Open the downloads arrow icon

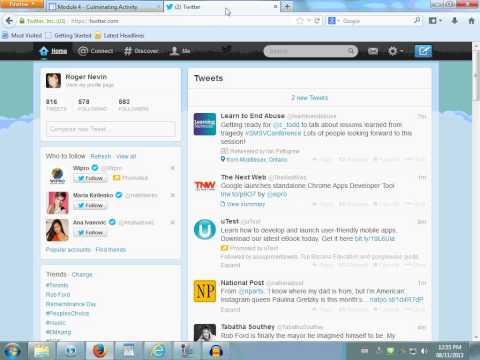coord(454,21)
